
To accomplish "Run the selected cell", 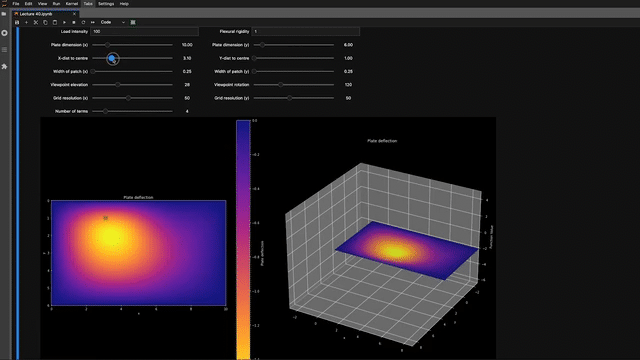I will [x=64, y=22].
